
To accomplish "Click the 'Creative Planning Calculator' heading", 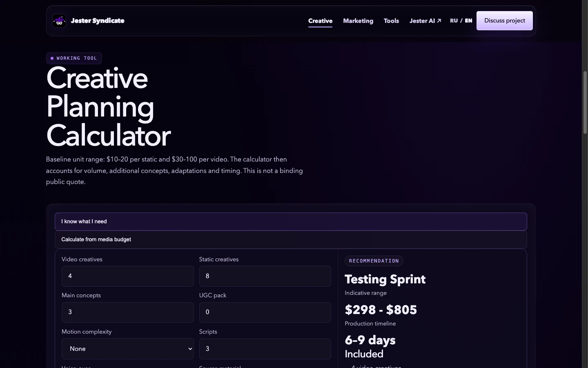I will click(108, 107).
